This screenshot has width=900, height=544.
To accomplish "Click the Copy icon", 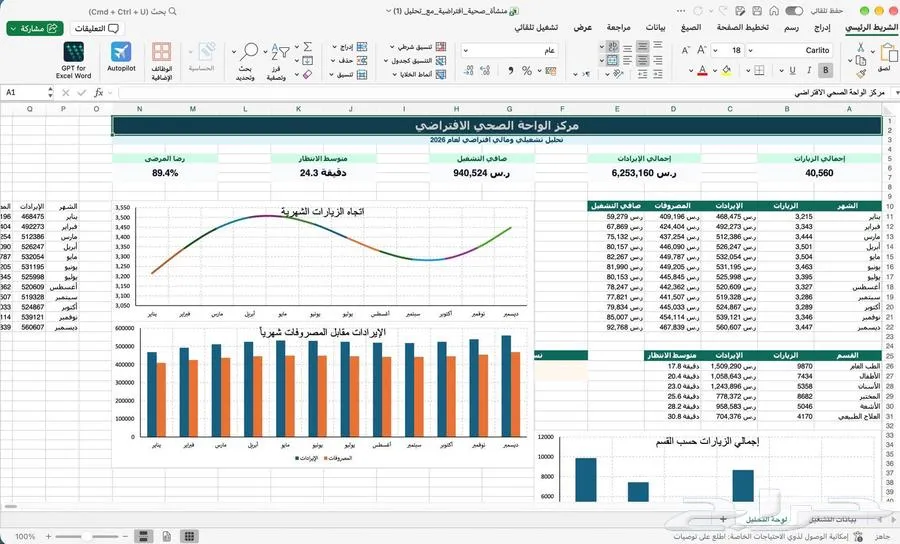I will pyautogui.click(x=860, y=60).
